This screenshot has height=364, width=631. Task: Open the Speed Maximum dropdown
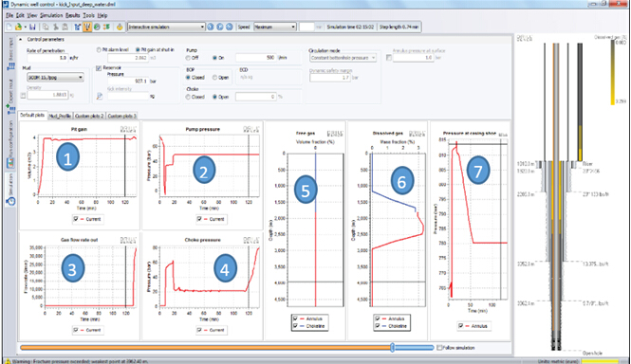[x=275, y=27]
